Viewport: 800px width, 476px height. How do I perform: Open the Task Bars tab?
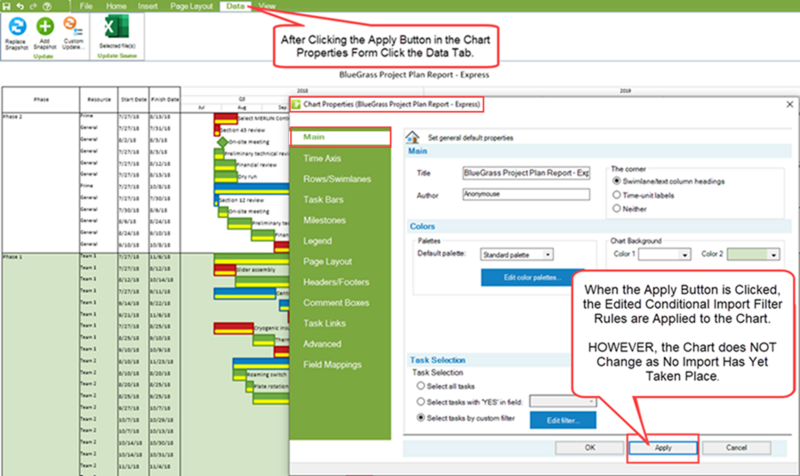click(x=323, y=199)
